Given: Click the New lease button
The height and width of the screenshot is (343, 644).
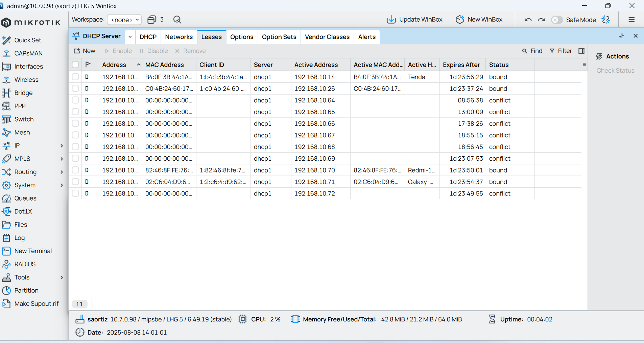Looking at the screenshot, I should (x=85, y=51).
